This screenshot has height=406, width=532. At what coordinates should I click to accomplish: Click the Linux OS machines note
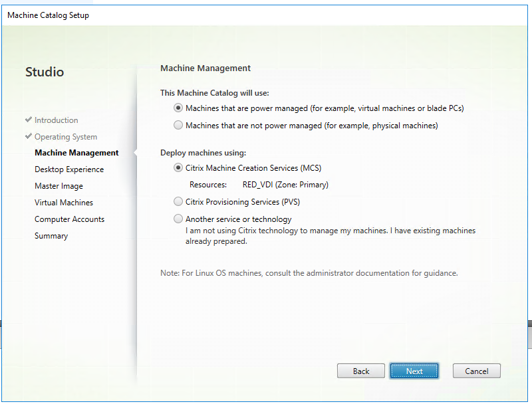click(x=309, y=273)
